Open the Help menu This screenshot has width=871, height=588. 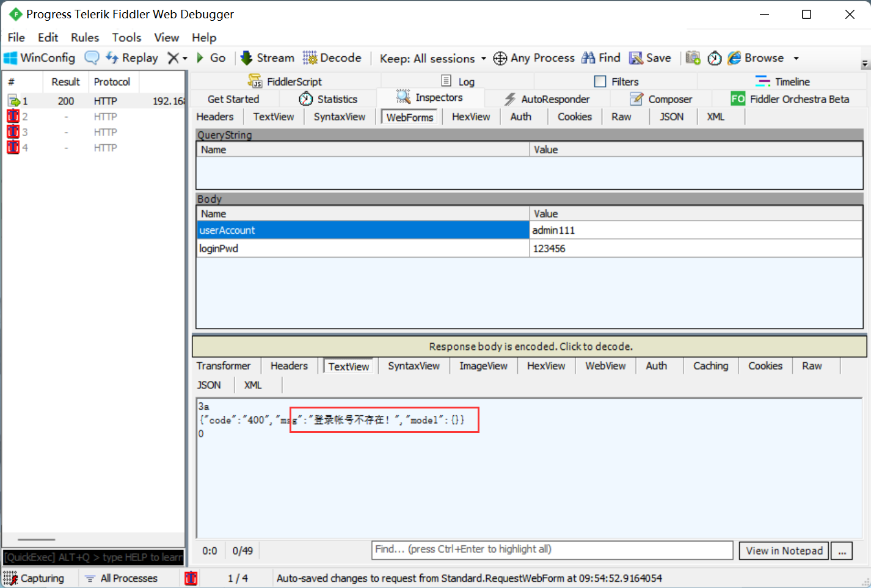tap(204, 37)
